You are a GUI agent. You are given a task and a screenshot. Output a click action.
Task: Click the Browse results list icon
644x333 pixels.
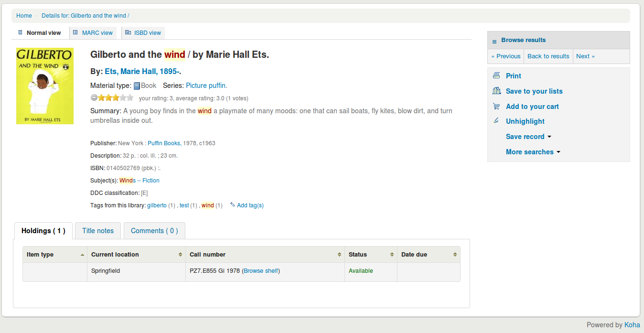(494, 41)
